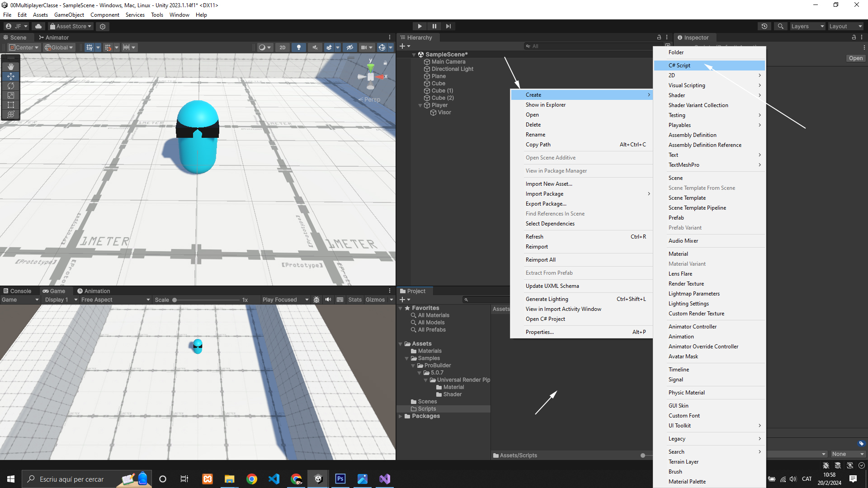Click the Undo History icon

click(x=764, y=26)
